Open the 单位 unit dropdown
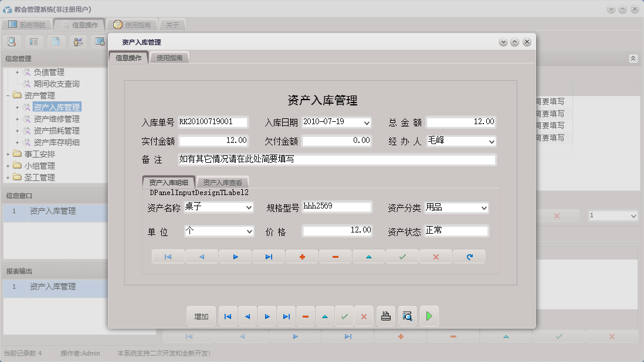Screen dimensions: 644x362 [x=248, y=232]
